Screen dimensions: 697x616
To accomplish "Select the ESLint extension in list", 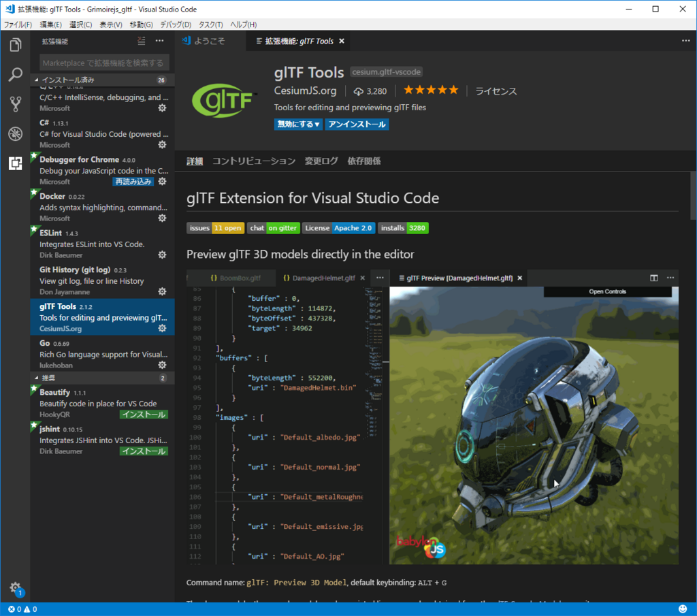I will (102, 244).
